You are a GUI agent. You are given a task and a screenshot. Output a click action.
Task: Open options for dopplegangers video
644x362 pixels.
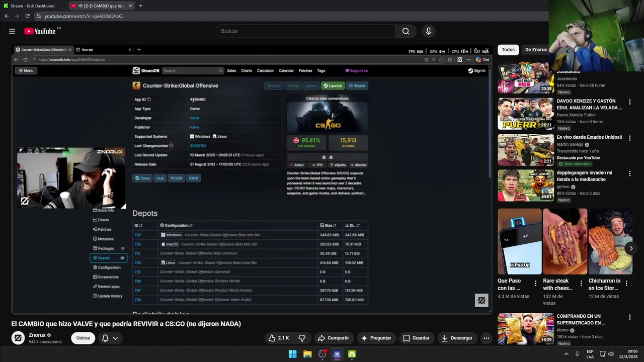pyautogui.click(x=629, y=173)
